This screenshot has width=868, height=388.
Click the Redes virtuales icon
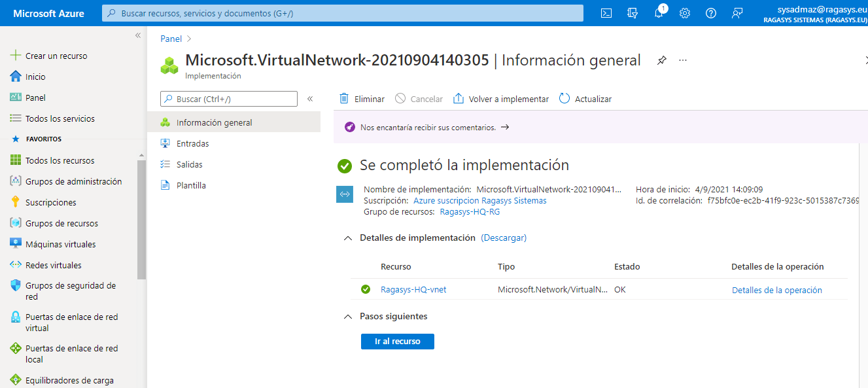(16, 265)
